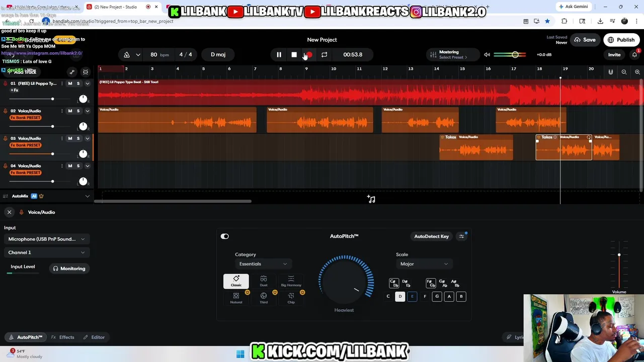Open the Essentials category dropdown
Viewport: 644px width, 362px height.
pyautogui.click(x=263, y=264)
